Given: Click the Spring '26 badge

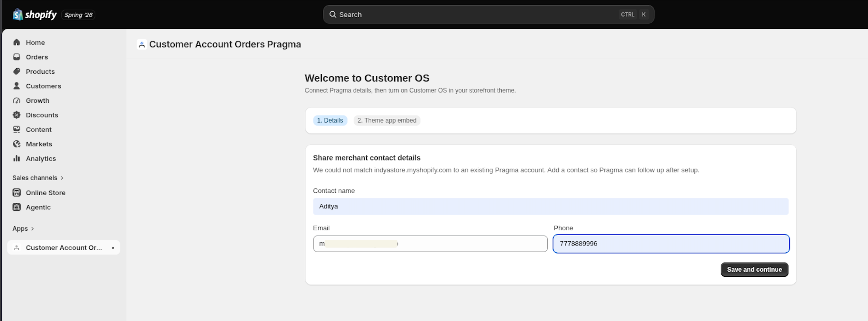Looking at the screenshot, I should coord(78,15).
